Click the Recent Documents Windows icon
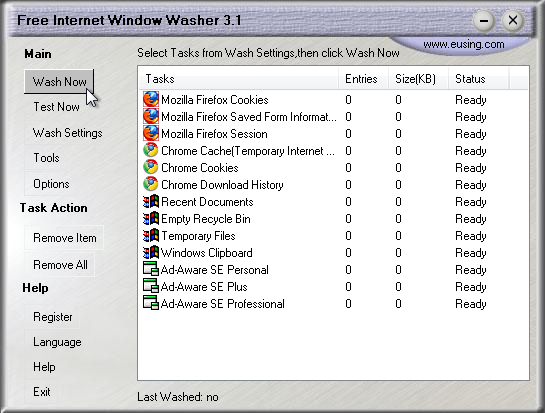This screenshot has height=413, width=545. (151, 202)
